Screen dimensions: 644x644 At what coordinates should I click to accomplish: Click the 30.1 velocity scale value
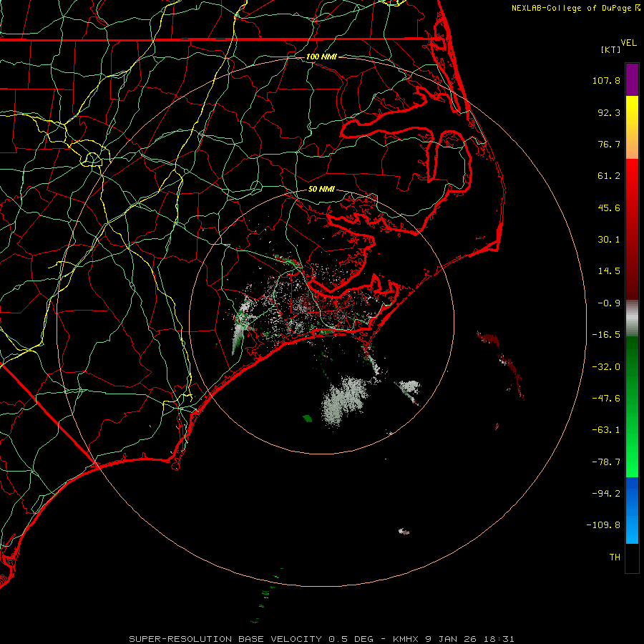point(609,240)
